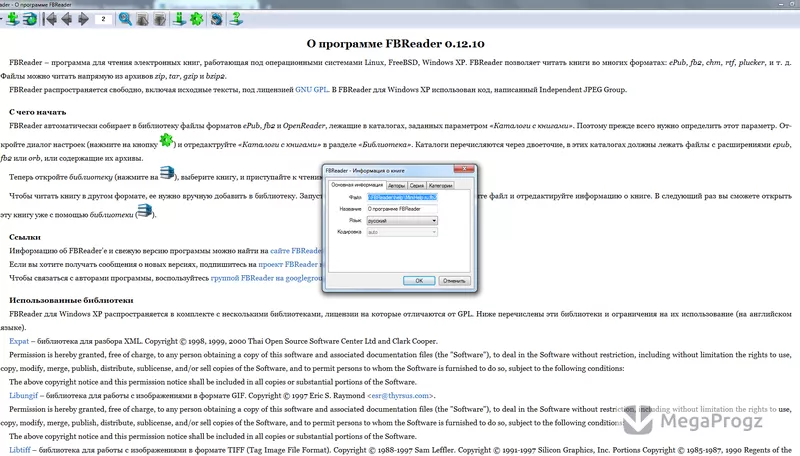Click the Название text field
The image size is (800, 456).
tap(402, 209)
